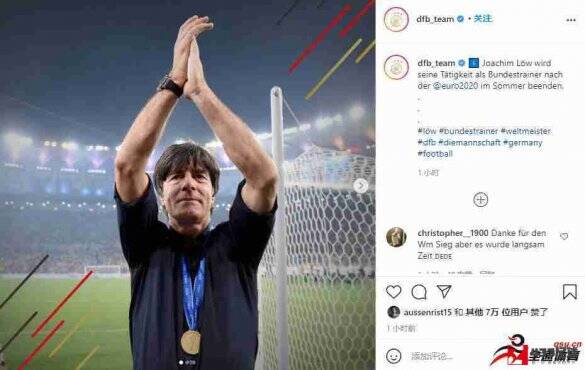Like christopher__1900's comment heart
Viewport: 585px width, 370px height.
point(564,236)
